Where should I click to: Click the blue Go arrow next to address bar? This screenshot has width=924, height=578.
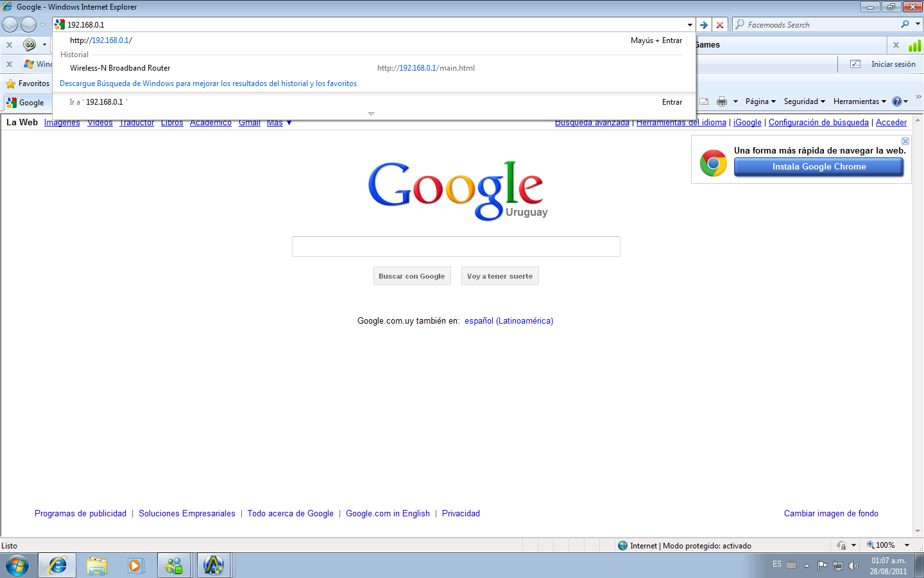pyautogui.click(x=704, y=25)
